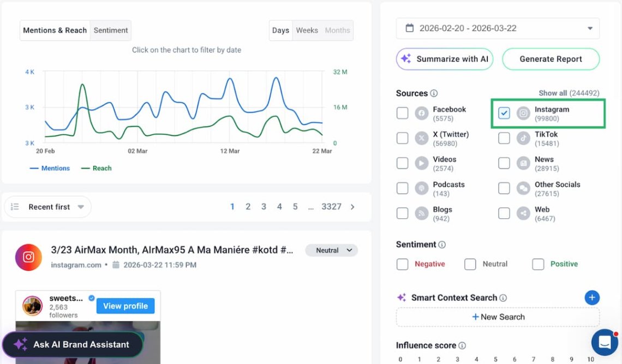The height and width of the screenshot is (364, 622).
Task: Click the info icon next to Sentiment heading
Action: [x=442, y=244]
